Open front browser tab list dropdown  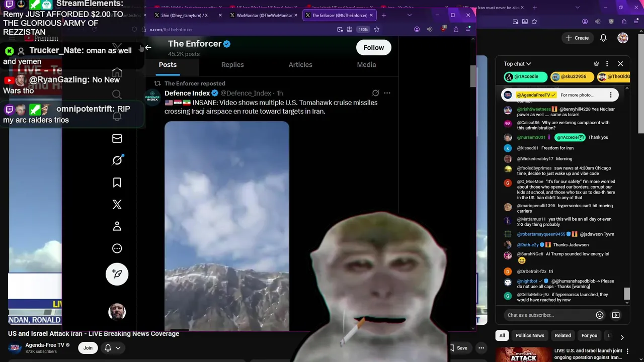tap(409, 15)
